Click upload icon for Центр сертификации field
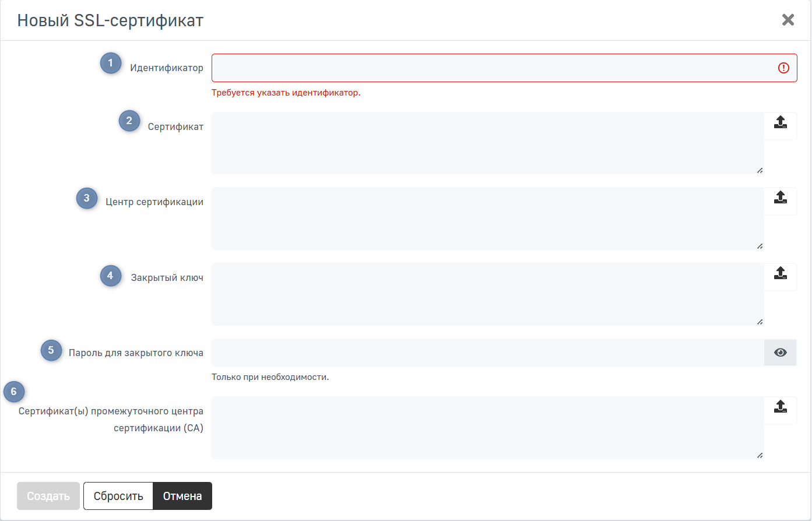812x521 pixels. (780, 198)
